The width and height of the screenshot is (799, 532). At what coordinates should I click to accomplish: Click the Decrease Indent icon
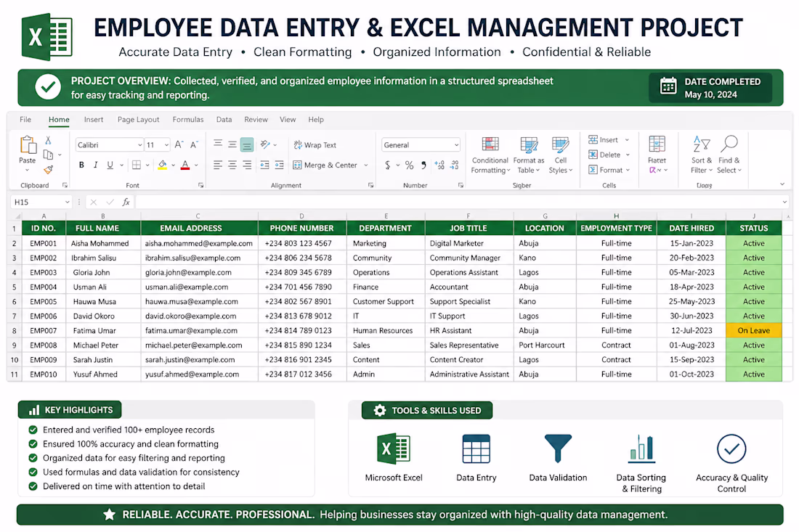[264, 165]
